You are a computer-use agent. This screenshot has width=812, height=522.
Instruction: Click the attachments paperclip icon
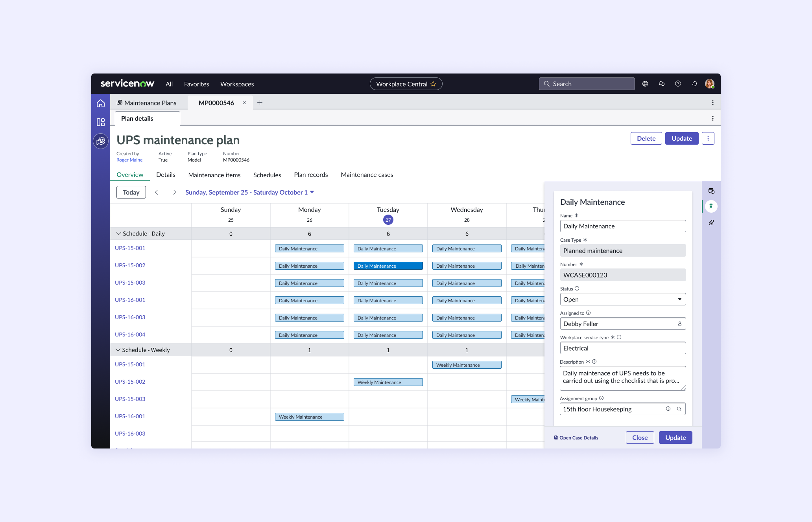(711, 222)
